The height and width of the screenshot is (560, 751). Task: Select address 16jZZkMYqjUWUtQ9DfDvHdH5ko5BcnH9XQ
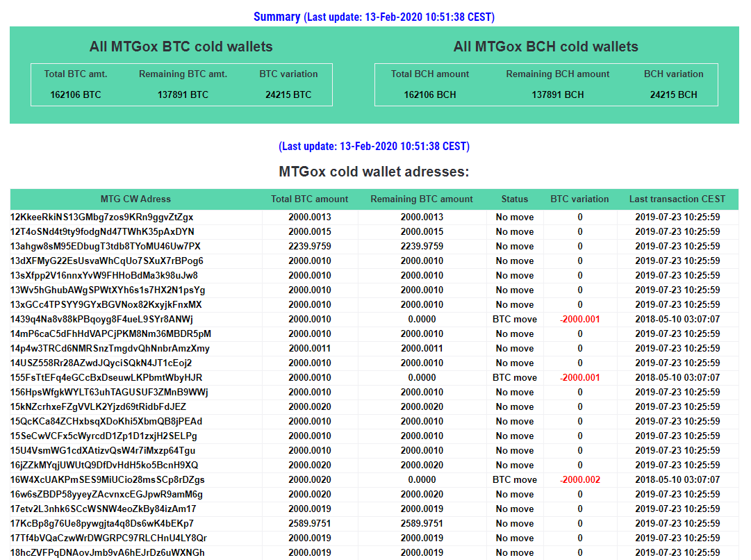(x=104, y=465)
